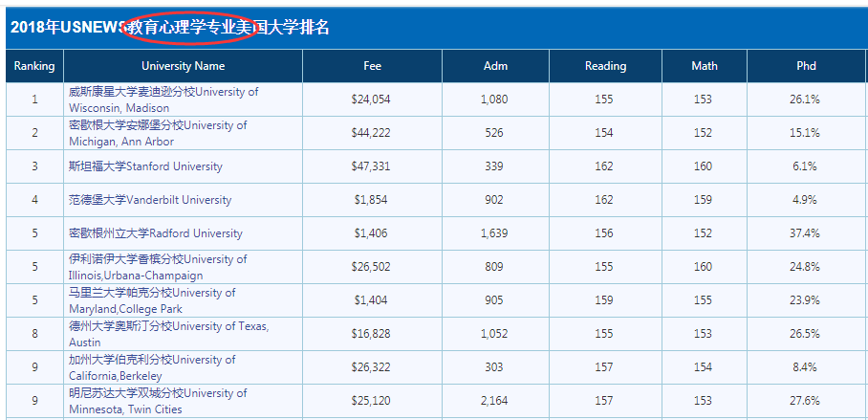868x420 pixels.
Task: Click the Fee column header
Action: coord(372,66)
